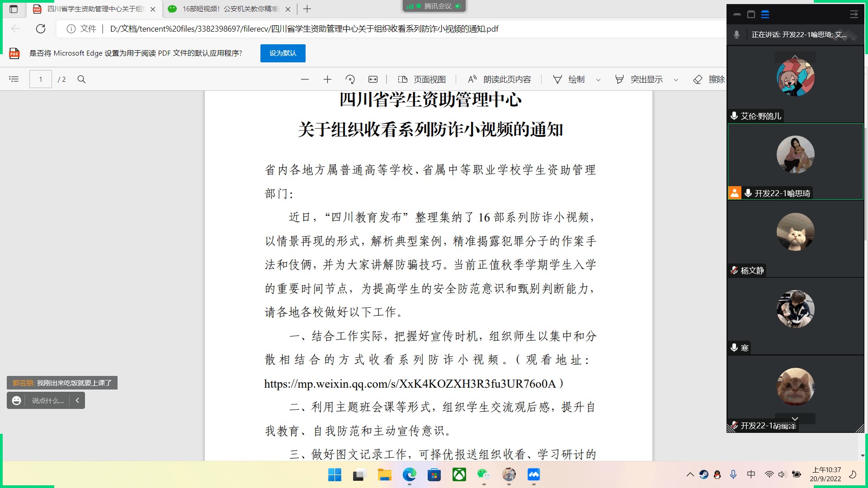Click the page number input field
Screen dimensions: 868x488
pyautogui.click(x=41, y=80)
